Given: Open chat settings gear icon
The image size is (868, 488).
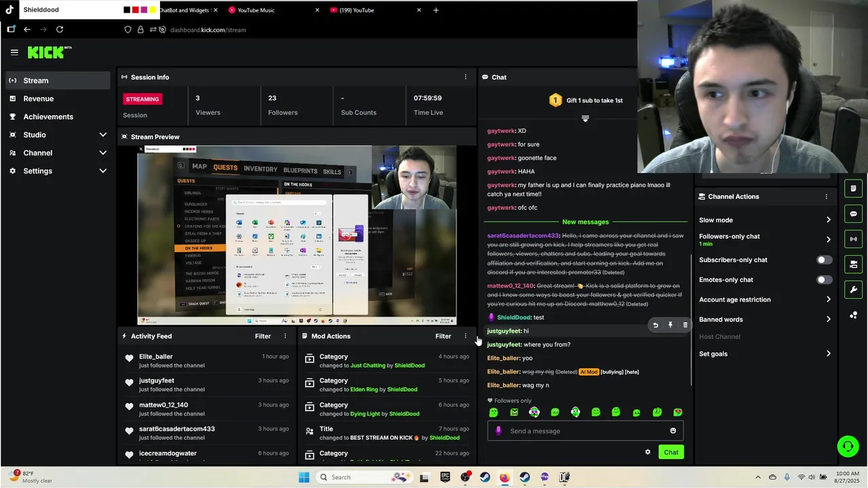Looking at the screenshot, I should [648, 452].
